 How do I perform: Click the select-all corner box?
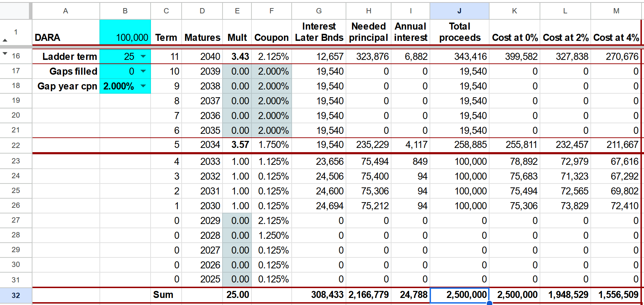[14, 11]
